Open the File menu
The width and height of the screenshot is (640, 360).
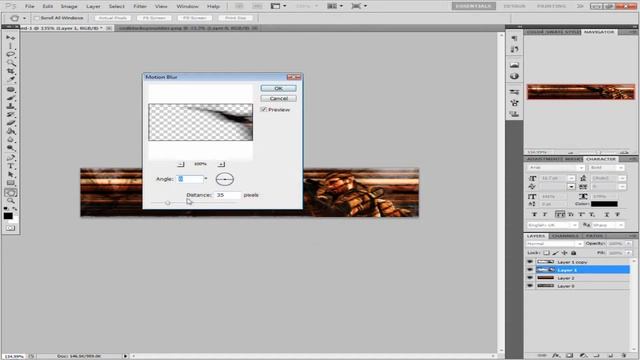pyautogui.click(x=29, y=6)
